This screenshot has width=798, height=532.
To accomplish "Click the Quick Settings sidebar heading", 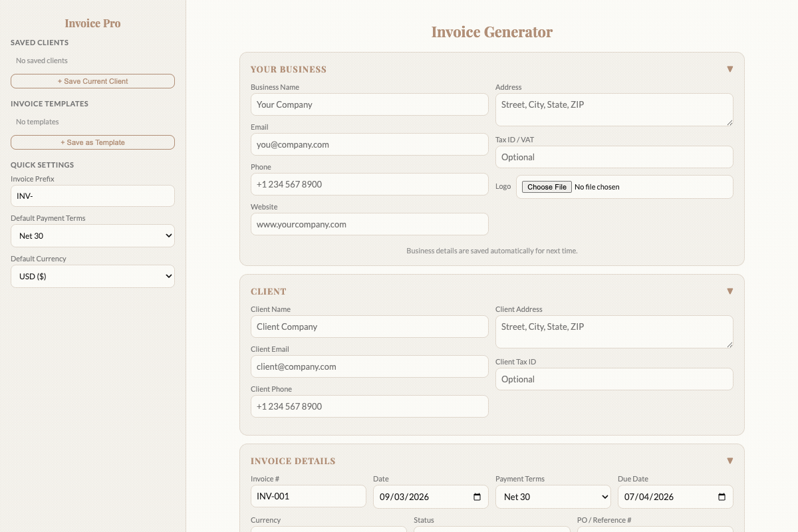I will click(x=43, y=165).
